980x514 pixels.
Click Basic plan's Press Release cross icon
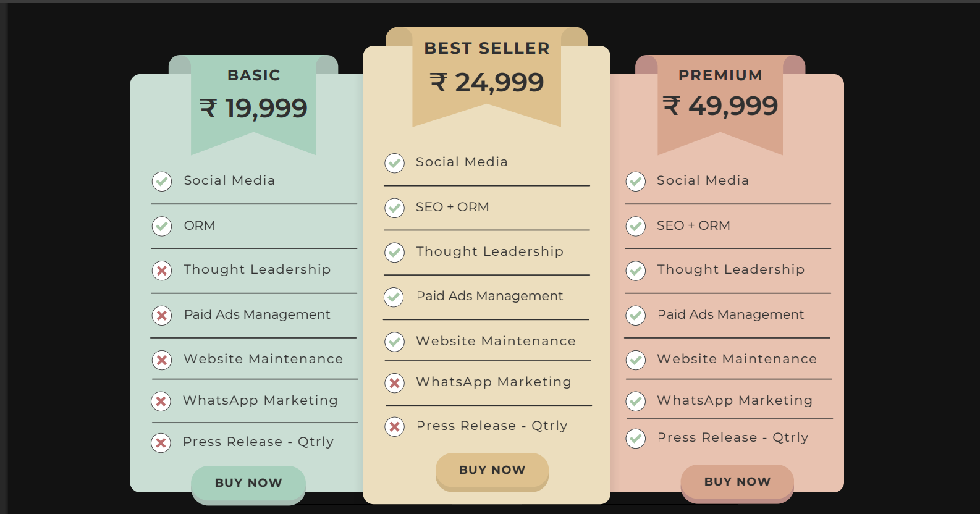click(161, 442)
